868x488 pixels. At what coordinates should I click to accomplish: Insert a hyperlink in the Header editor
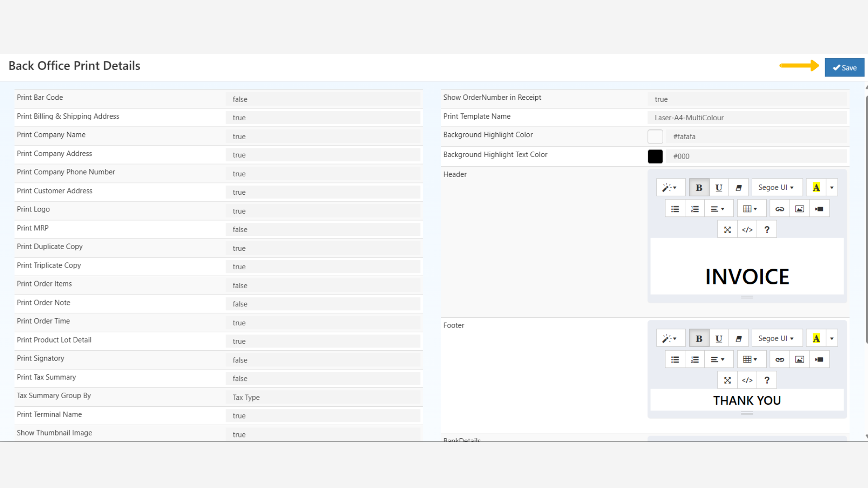tap(779, 208)
